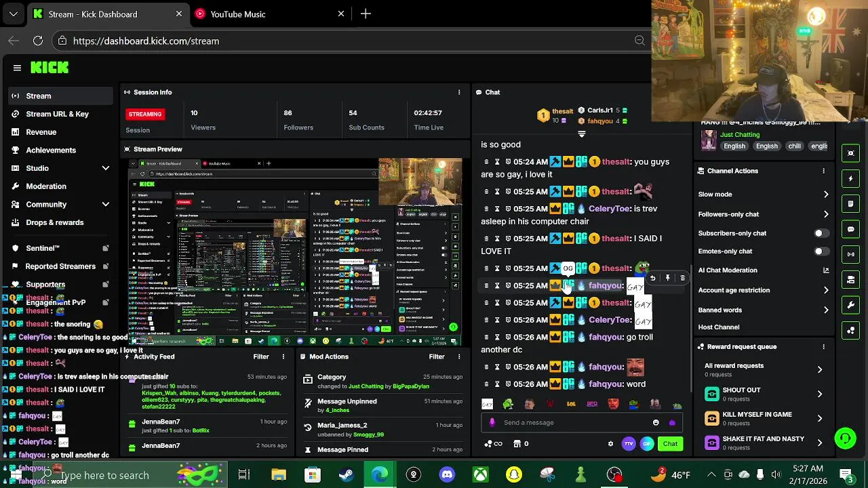
Task: Open the GIF picker button
Action: tap(646, 444)
